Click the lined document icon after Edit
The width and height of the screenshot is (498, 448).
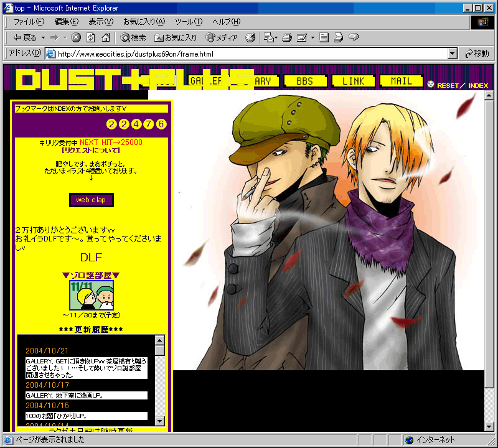(324, 37)
